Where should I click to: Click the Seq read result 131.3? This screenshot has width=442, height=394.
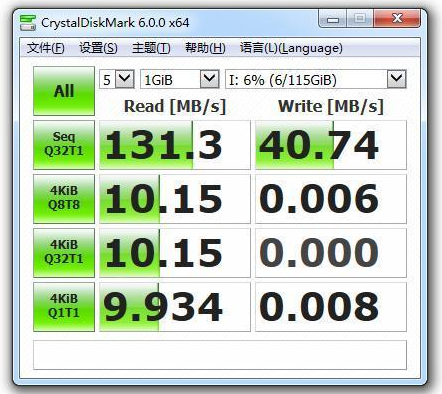coord(175,145)
